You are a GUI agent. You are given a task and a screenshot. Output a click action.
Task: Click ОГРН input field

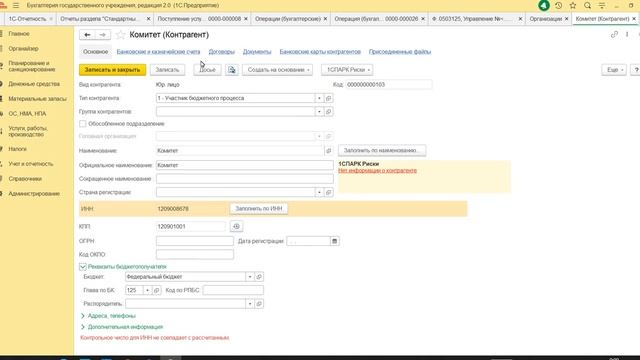tap(195, 241)
